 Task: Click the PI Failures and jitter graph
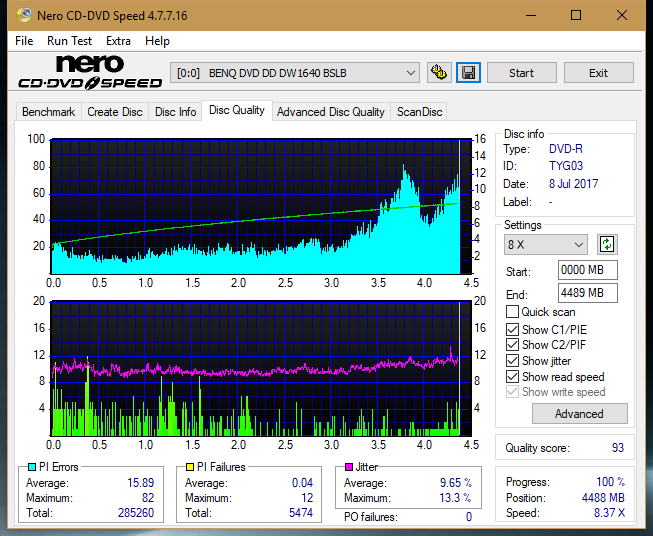261,369
